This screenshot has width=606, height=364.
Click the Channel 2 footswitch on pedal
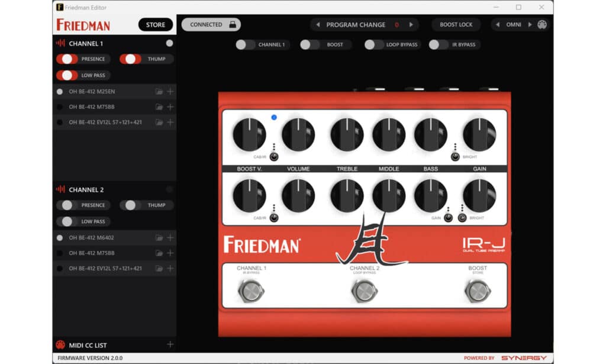[365, 291]
